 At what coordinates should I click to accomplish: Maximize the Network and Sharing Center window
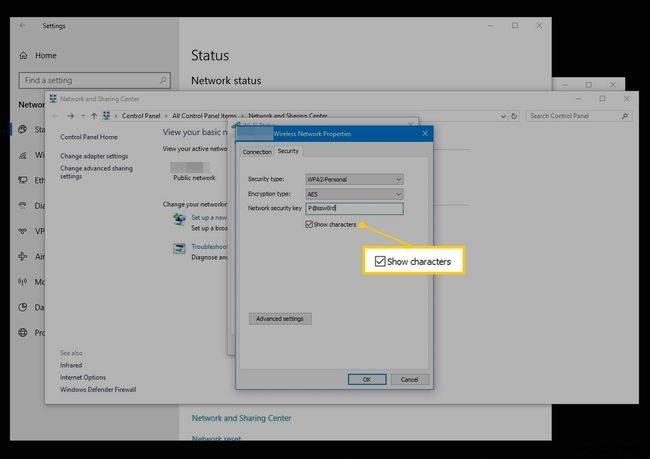click(602, 99)
